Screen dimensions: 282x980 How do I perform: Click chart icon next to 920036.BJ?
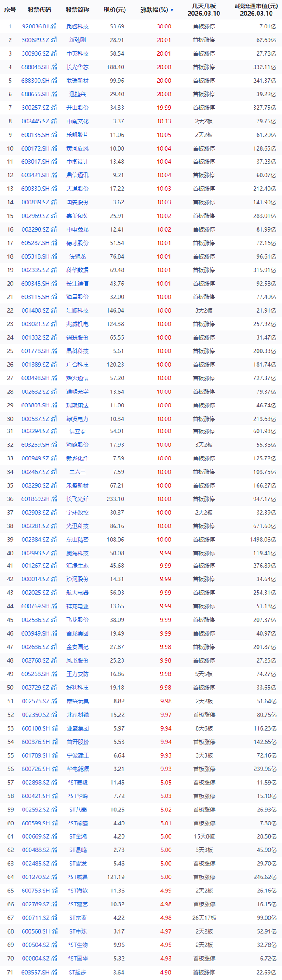(54, 26)
